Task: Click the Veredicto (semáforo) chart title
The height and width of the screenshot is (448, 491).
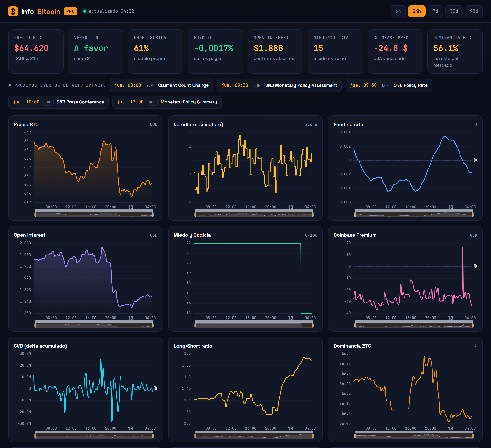Action: click(198, 124)
